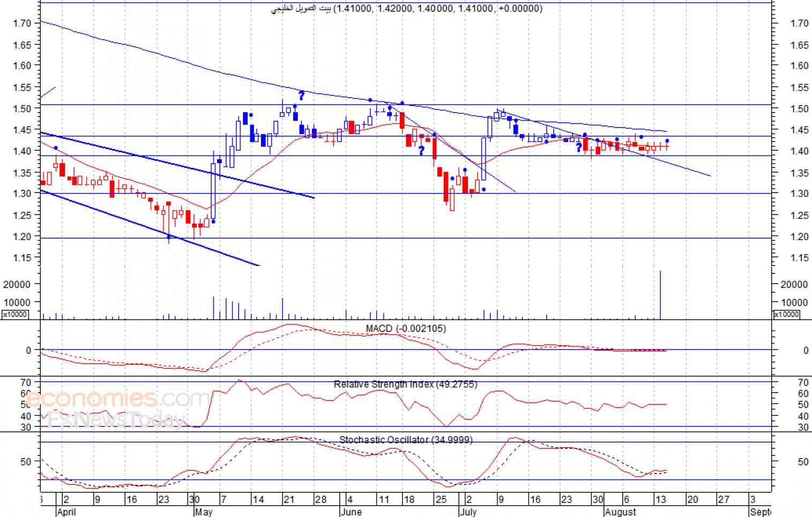
Task: Click the May label on time axis
Action: point(204,512)
